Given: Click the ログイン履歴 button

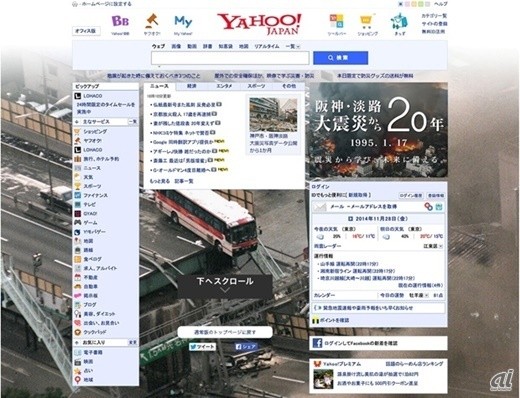Looking at the screenshot, I should pyautogui.click(x=411, y=195).
